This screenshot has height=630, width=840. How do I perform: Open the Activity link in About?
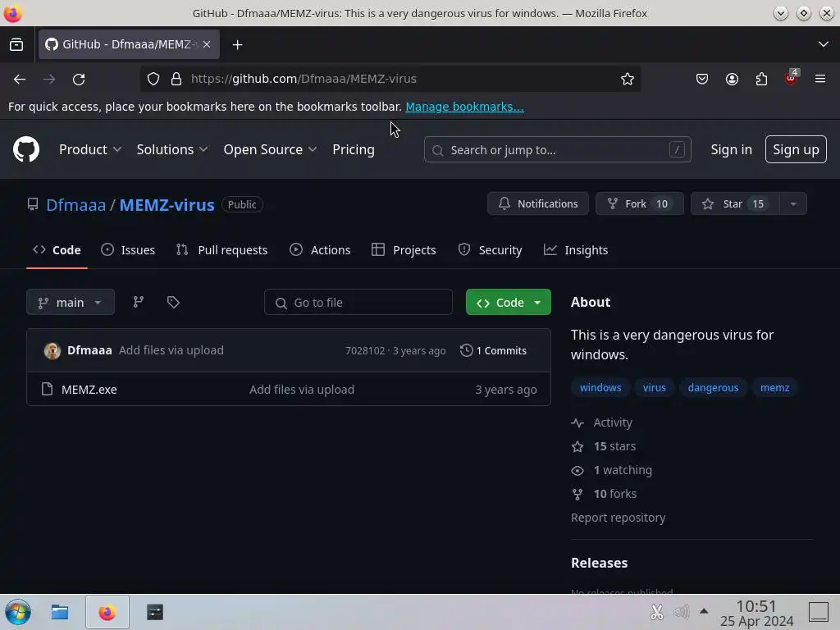click(601, 422)
